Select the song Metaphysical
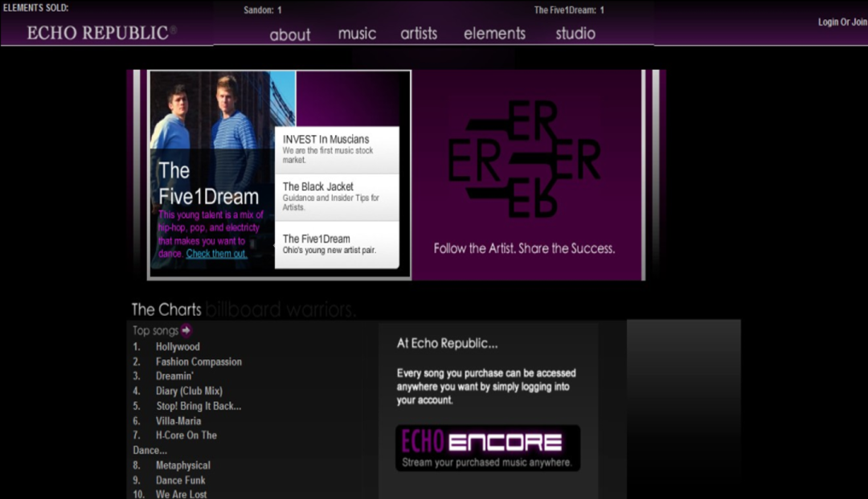The image size is (868, 499). point(182,466)
